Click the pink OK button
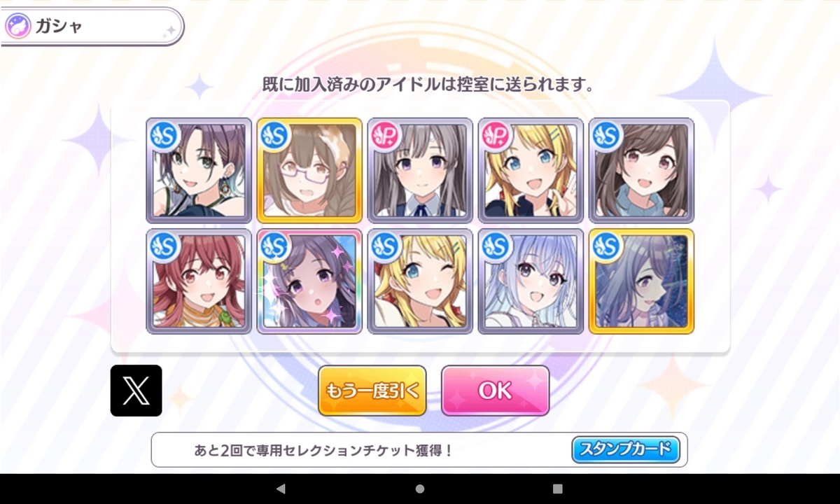The height and width of the screenshot is (504, 840). click(495, 391)
